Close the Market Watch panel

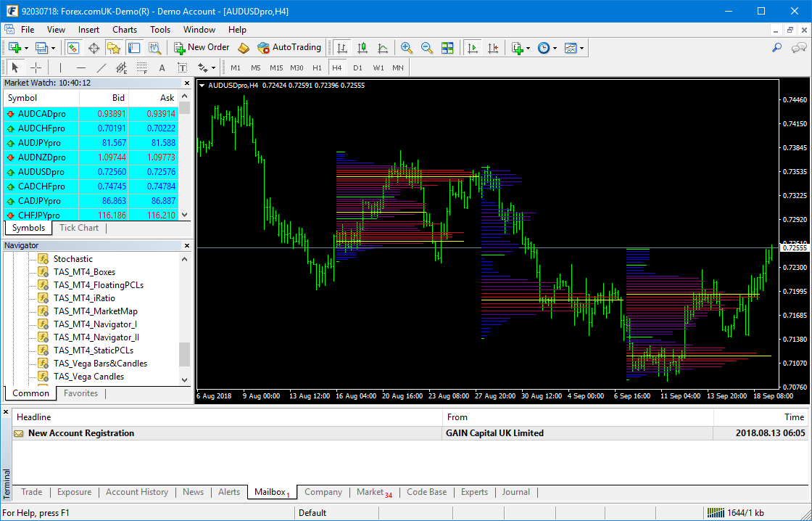(x=187, y=83)
